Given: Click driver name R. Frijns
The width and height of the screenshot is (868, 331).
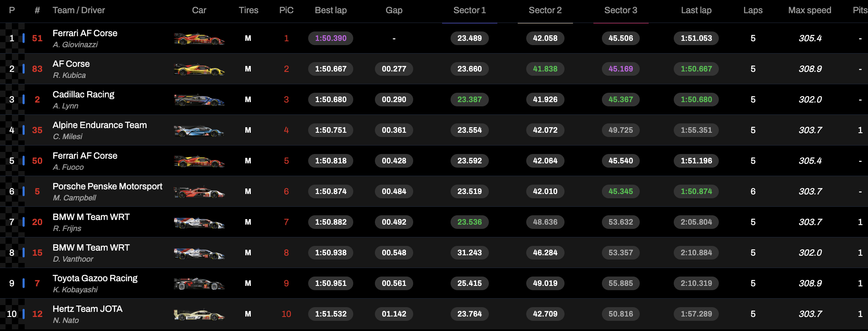Looking at the screenshot, I should point(67,228).
